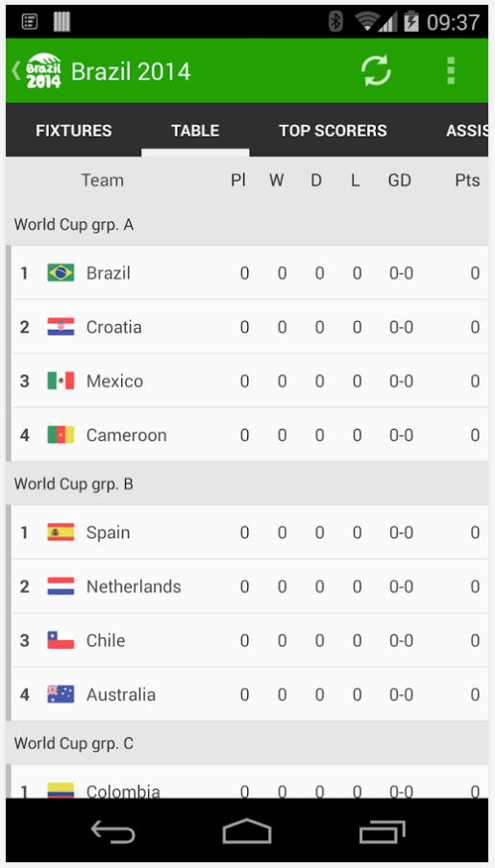Open the Croatia team row
The image size is (495, 868).
pyautogui.click(x=248, y=327)
